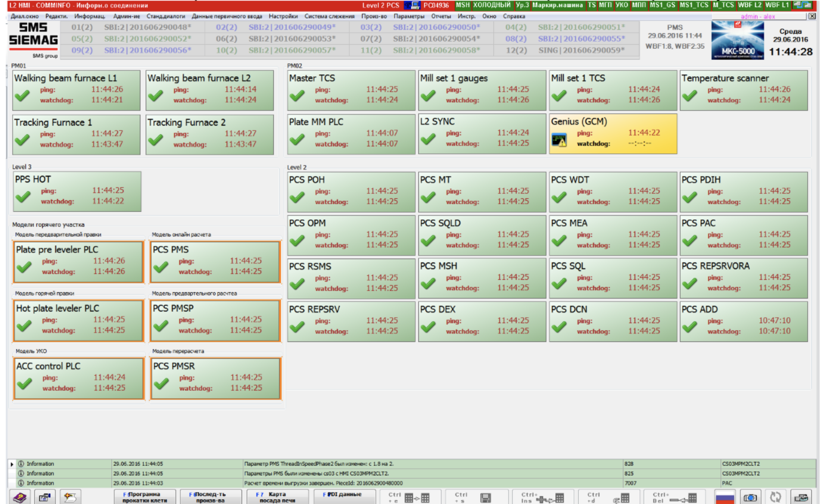Viewport: 825px width, 504px height.
Task: Open the Отчеты menu
Action: [441, 16]
